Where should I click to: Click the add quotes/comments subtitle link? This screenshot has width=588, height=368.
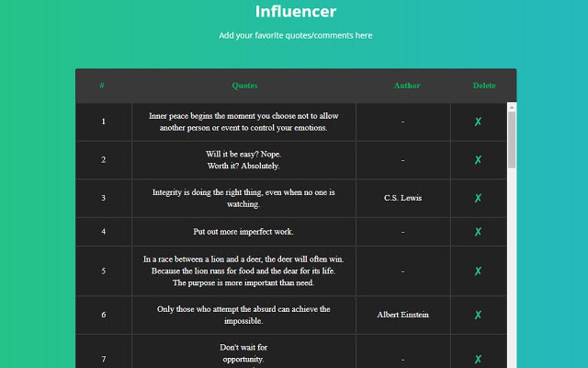click(x=295, y=35)
